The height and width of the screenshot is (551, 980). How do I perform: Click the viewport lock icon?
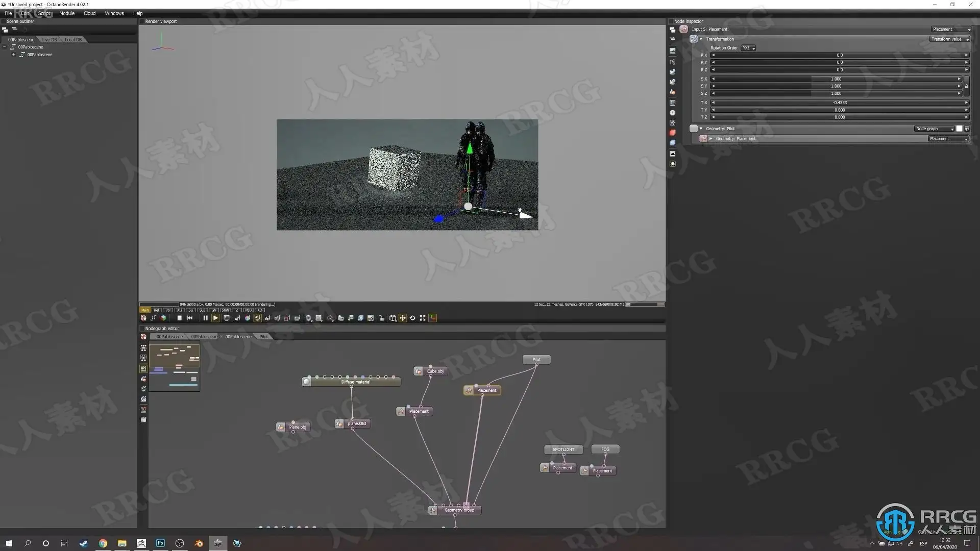(381, 318)
